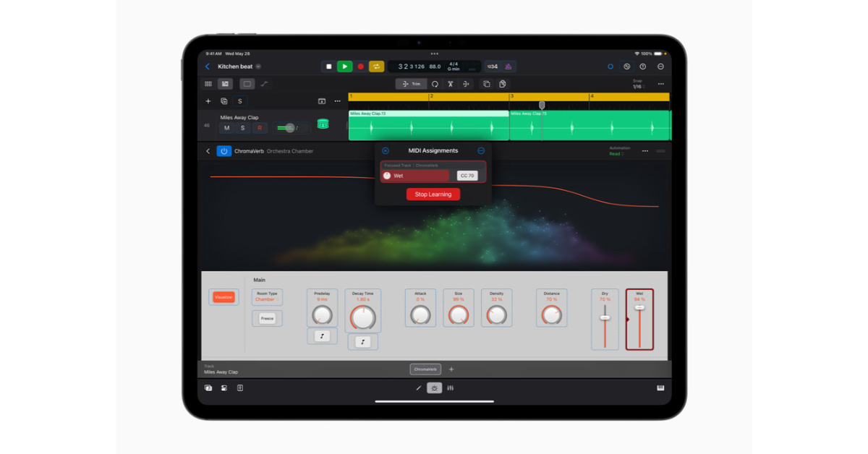
Task: Open the browser icon in bottom bar
Action: (208, 388)
